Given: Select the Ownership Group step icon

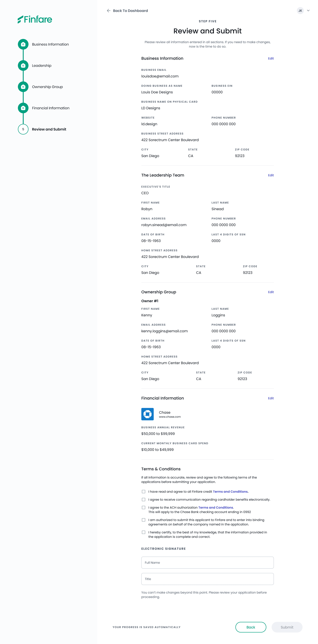Looking at the screenshot, I should [23, 87].
